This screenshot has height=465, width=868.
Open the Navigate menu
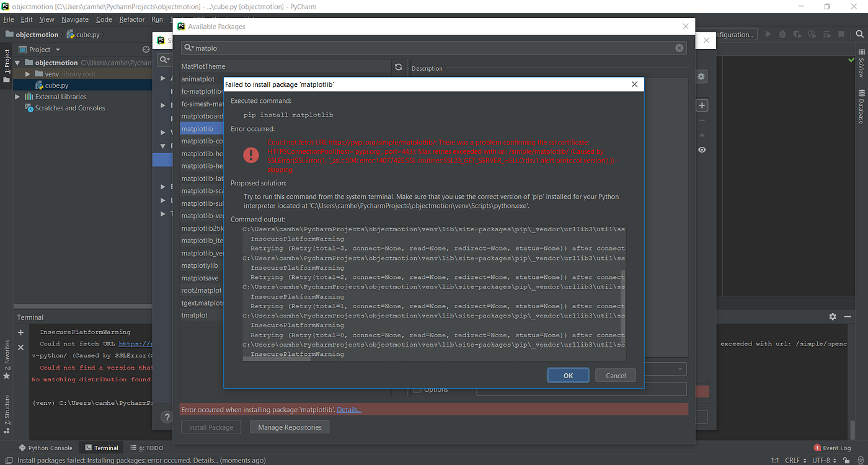(75, 19)
